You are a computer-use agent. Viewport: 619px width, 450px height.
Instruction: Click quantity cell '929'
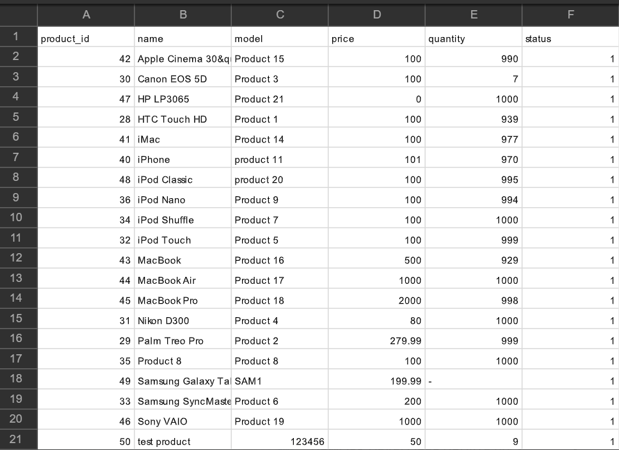(x=474, y=258)
